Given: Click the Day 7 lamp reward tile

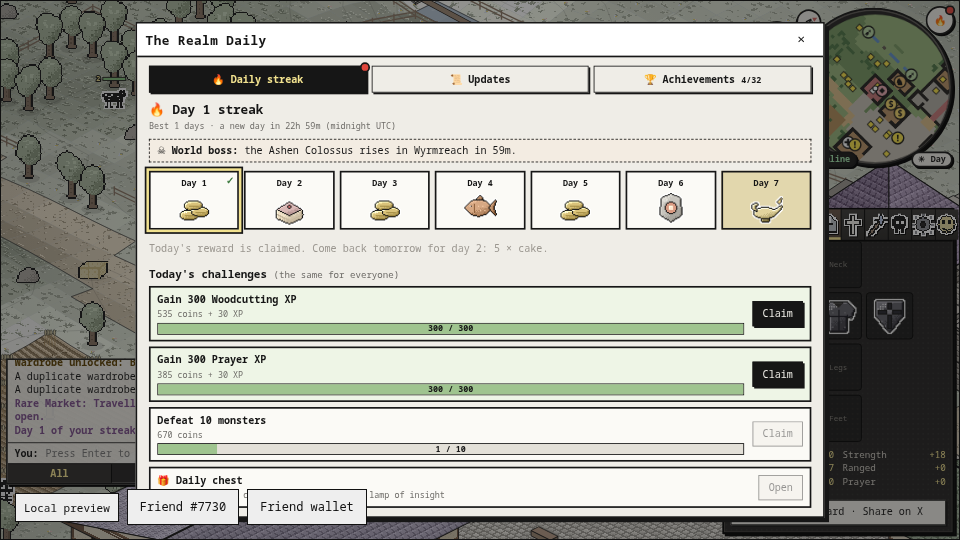Looking at the screenshot, I should point(766,200).
